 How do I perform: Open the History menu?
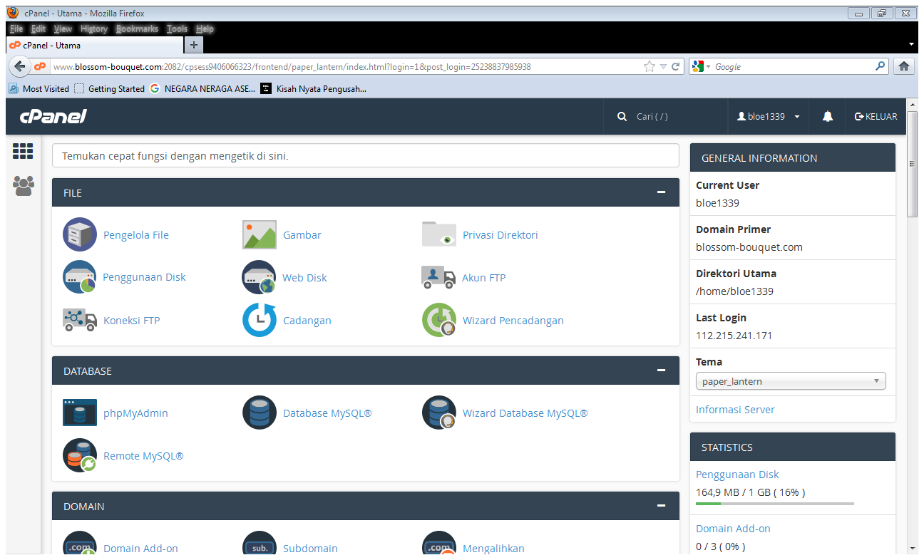pyautogui.click(x=94, y=29)
